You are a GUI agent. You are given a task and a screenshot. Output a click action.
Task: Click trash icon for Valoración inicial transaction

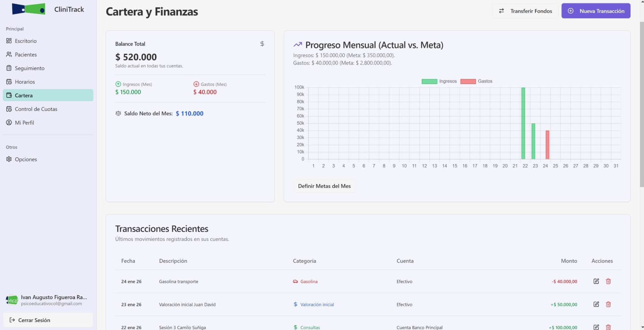pos(608,304)
